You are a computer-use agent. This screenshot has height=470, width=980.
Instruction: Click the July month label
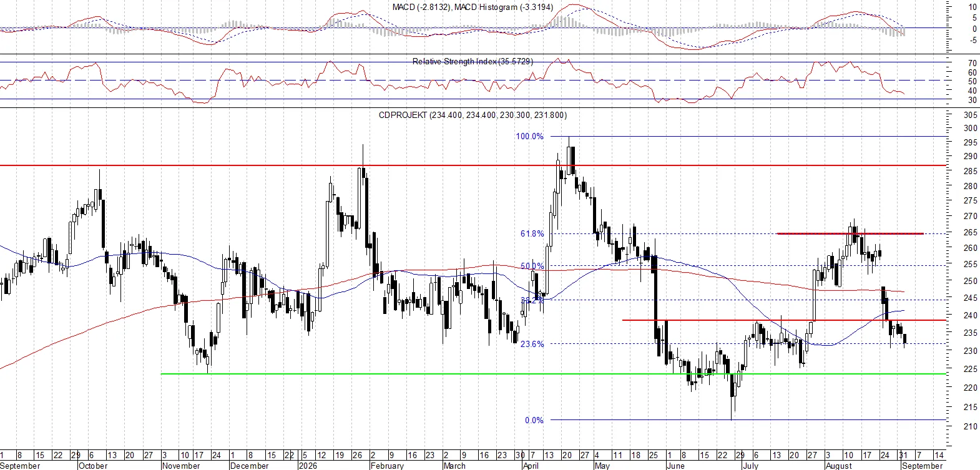(750, 466)
